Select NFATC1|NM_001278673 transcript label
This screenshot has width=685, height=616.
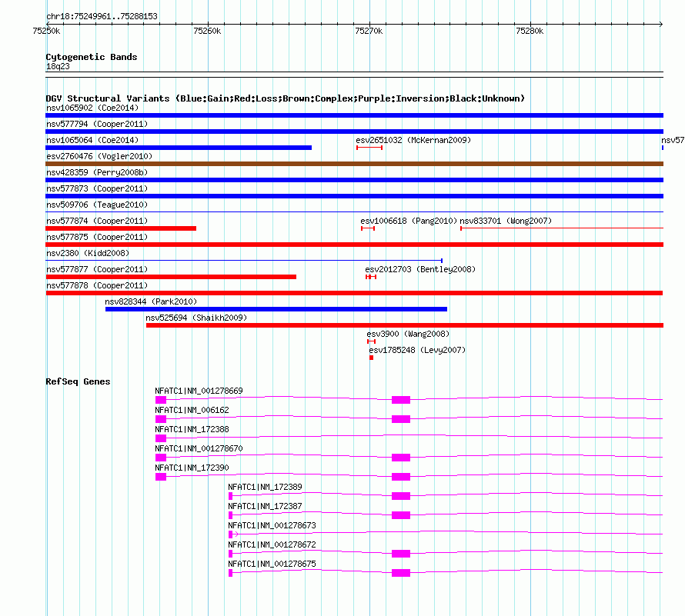[x=272, y=525]
